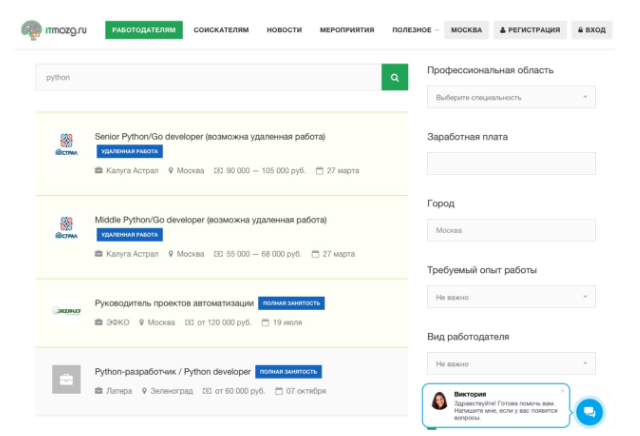
Task: Click location pin in Senior Python/Go row
Action: tap(171, 171)
